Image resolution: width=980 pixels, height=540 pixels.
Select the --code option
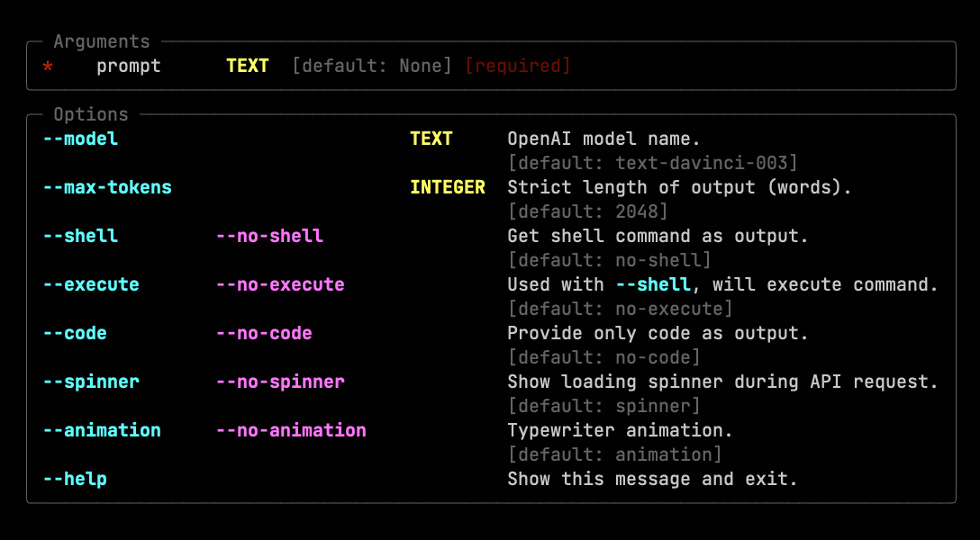[x=74, y=333]
